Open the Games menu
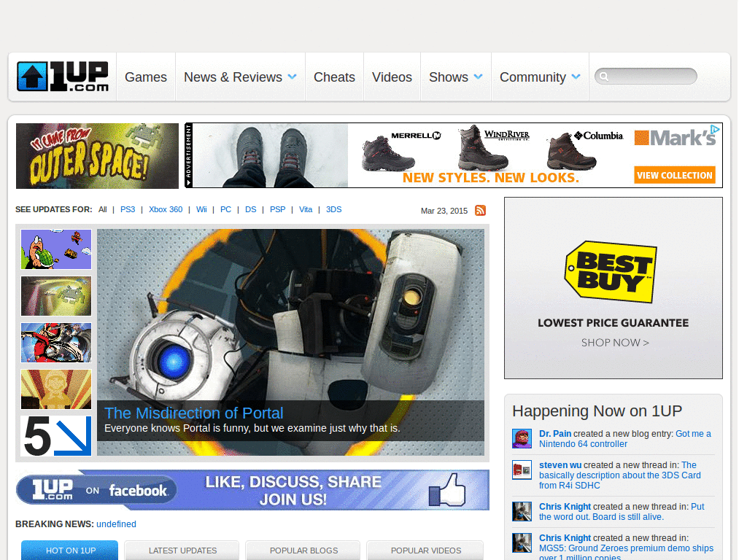Image resolution: width=747 pixels, height=560 pixels. click(x=146, y=77)
